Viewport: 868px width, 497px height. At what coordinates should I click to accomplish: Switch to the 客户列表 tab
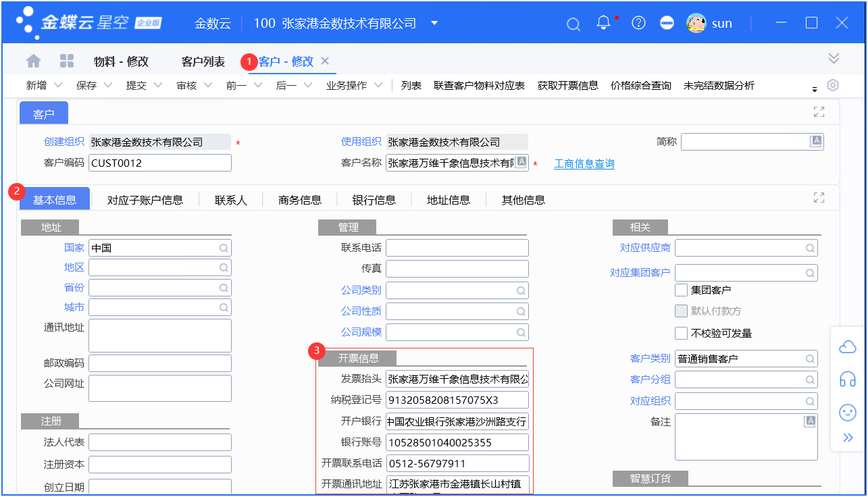tap(203, 61)
